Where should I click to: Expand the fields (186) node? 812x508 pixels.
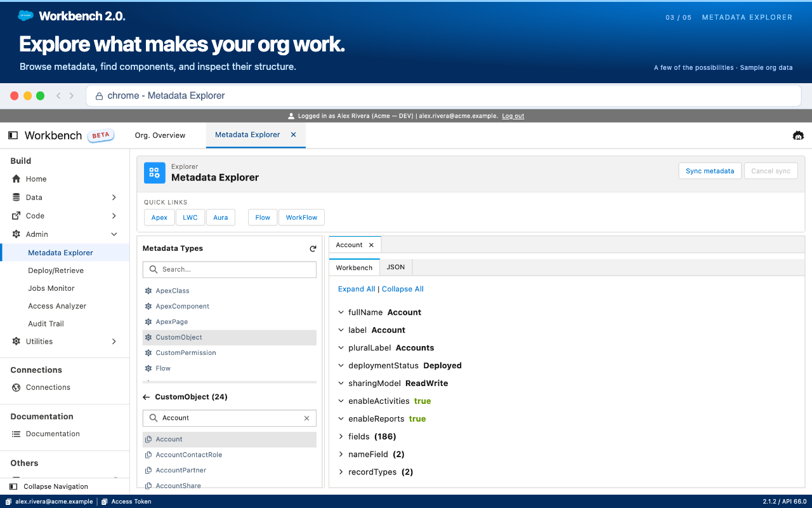pyautogui.click(x=341, y=437)
